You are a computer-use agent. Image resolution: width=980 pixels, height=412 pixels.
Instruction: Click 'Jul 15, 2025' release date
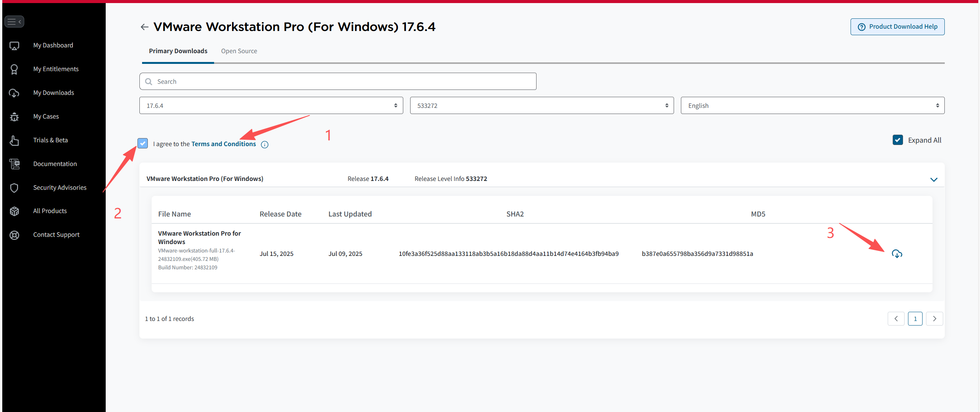[276, 254]
